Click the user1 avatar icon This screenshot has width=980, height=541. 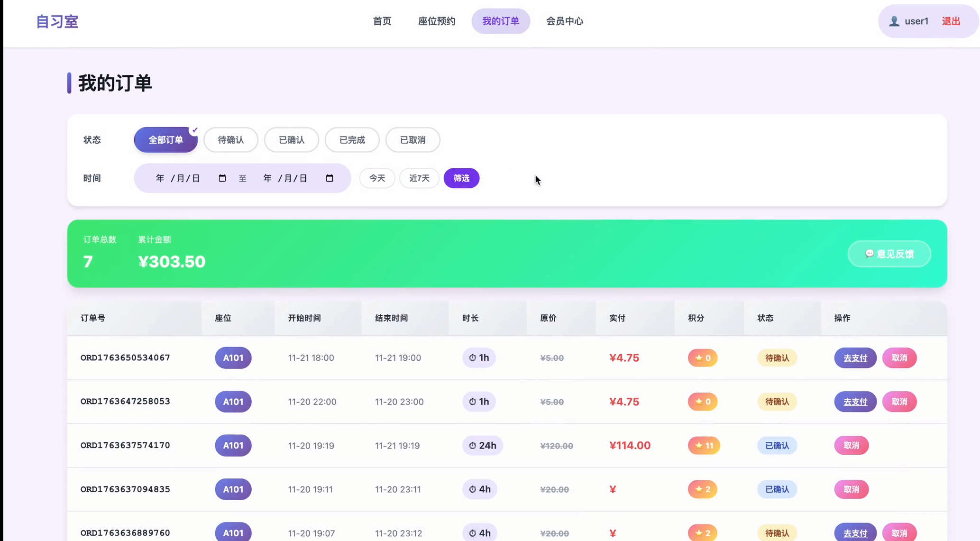pyautogui.click(x=894, y=21)
